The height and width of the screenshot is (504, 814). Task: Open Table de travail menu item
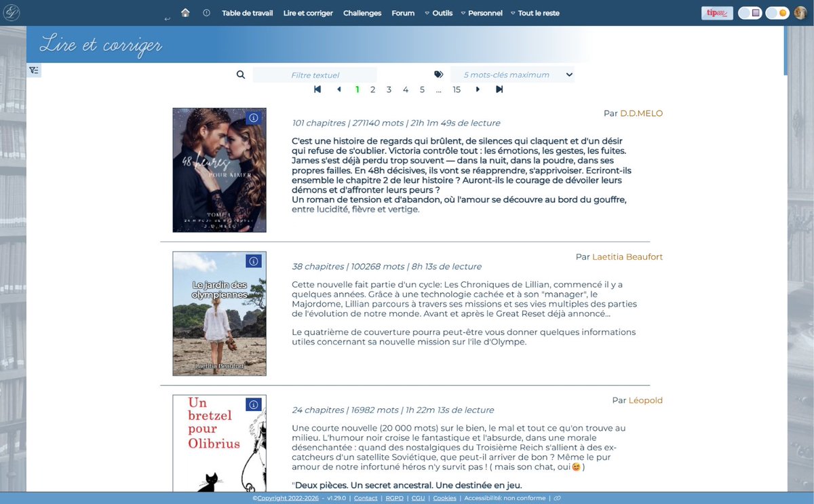pyautogui.click(x=247, y=13)
